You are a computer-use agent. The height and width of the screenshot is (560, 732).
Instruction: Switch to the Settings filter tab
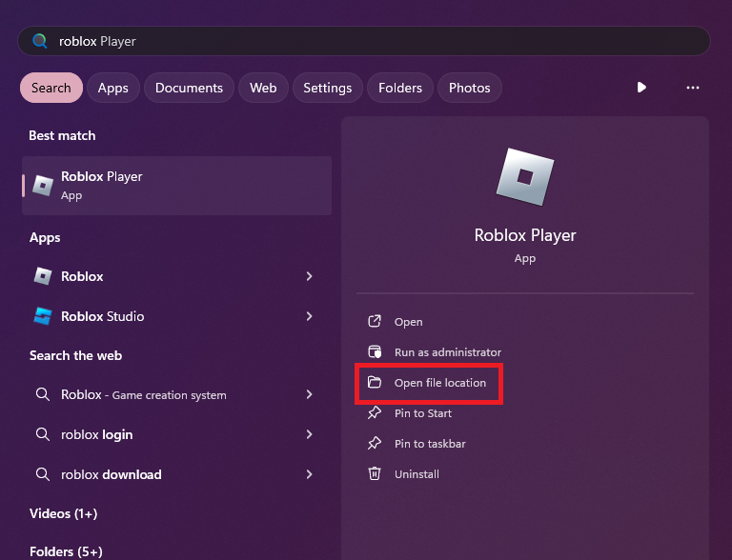click(328, 88)
